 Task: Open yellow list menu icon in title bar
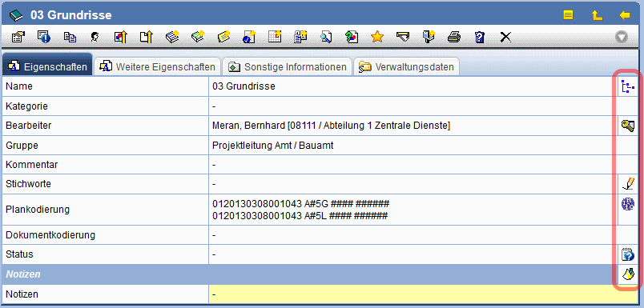(568, 15)
